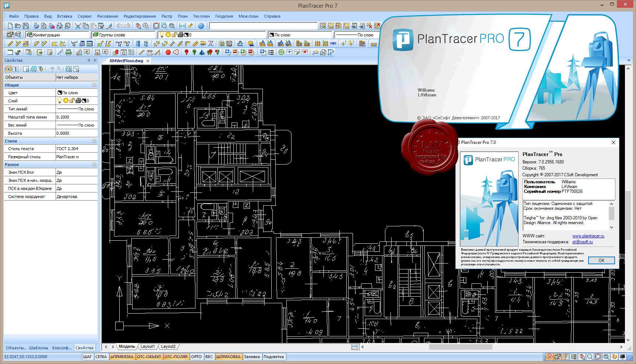
Task: Click the Cut scissors icon
Action: [78, 26]
